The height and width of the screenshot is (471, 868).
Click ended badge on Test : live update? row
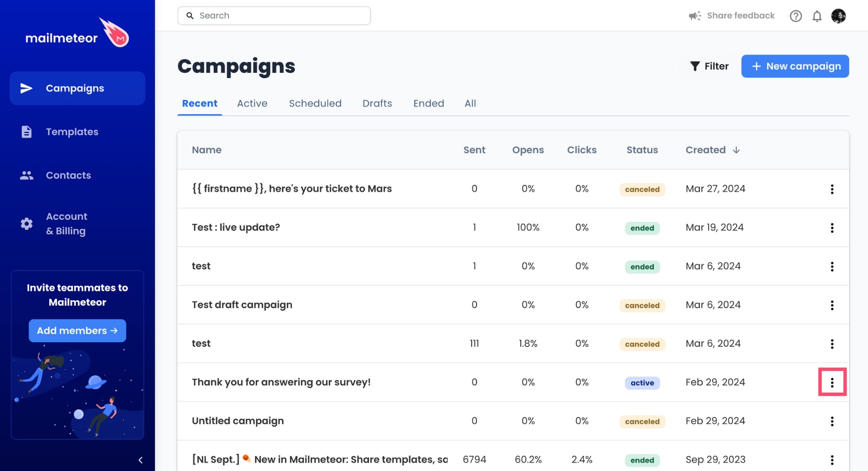642,228
